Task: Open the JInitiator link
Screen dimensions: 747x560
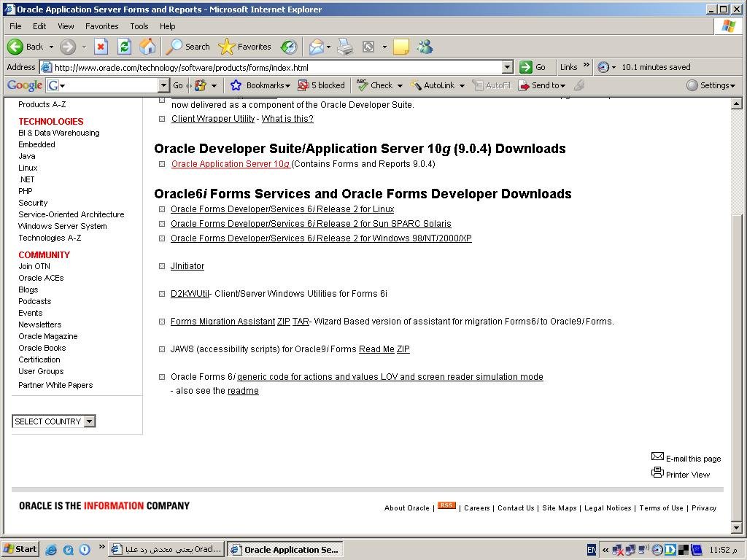Action: (187, 265)
